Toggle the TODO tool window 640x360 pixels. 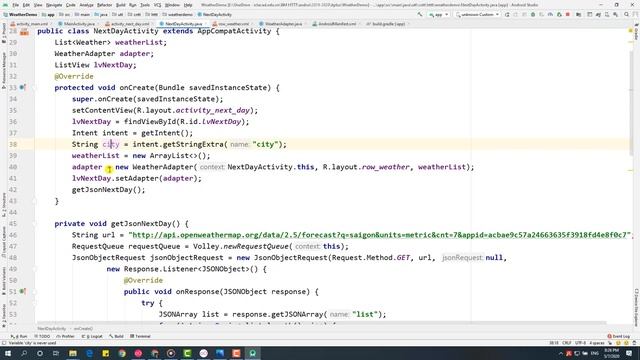[42, 336]
